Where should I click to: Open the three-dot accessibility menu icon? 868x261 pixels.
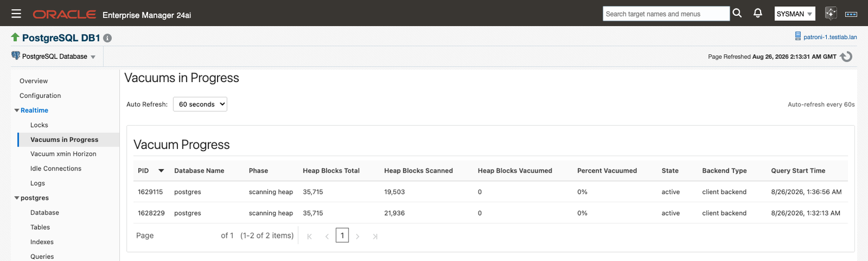coord(851,14)
